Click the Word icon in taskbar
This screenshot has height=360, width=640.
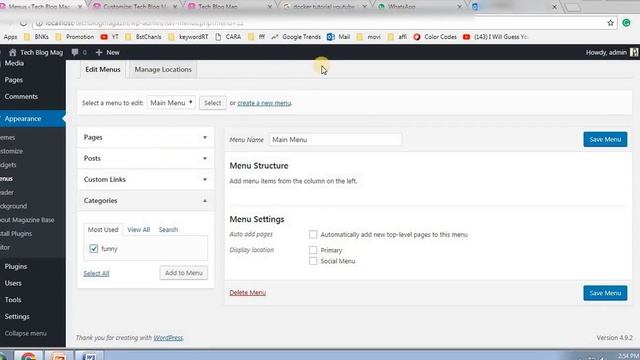click(x=89, y=356)
